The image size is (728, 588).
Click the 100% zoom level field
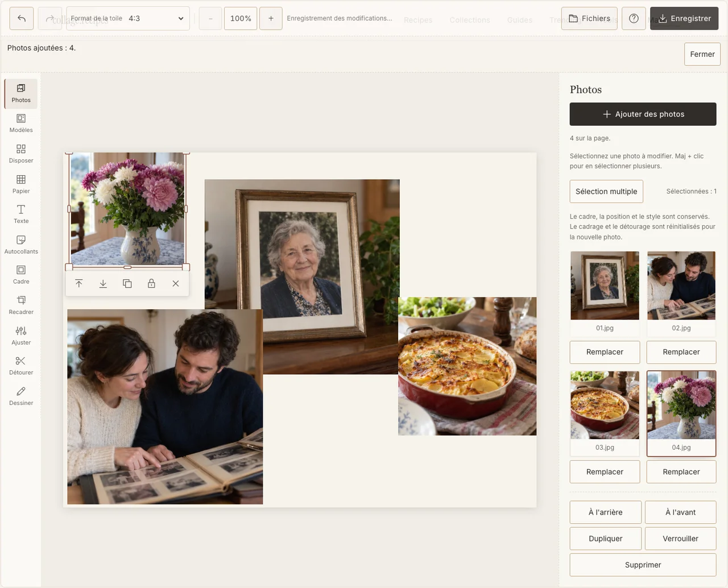click(x=241, y=18)
